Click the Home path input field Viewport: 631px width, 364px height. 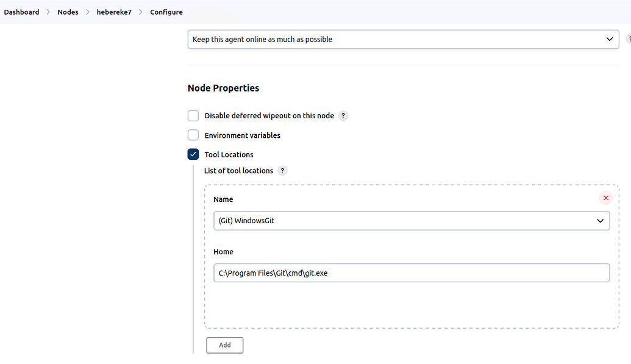click(x=412, y=273)
